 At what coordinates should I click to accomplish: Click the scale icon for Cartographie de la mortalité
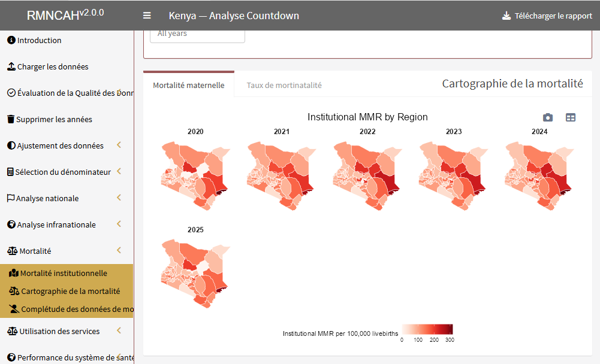click(14, 291)
